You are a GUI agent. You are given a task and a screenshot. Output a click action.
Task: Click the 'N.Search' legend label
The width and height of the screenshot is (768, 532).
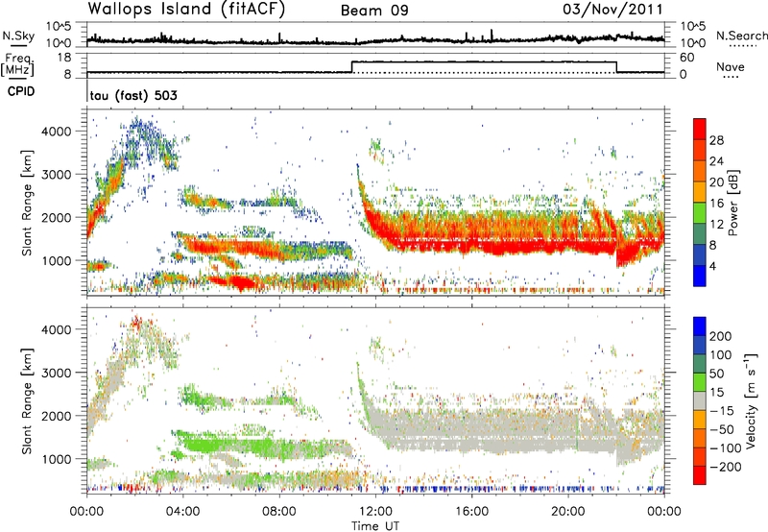tap(741, 36)
